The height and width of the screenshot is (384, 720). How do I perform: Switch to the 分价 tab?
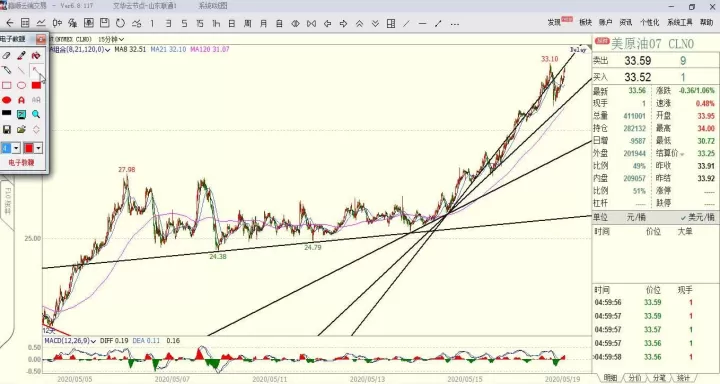point(635,378)
